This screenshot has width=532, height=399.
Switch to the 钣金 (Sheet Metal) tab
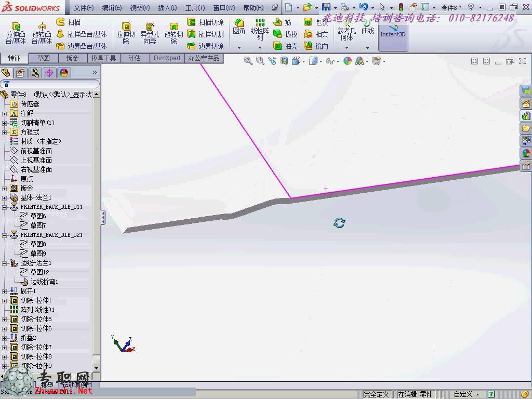[x=73, y=58]
